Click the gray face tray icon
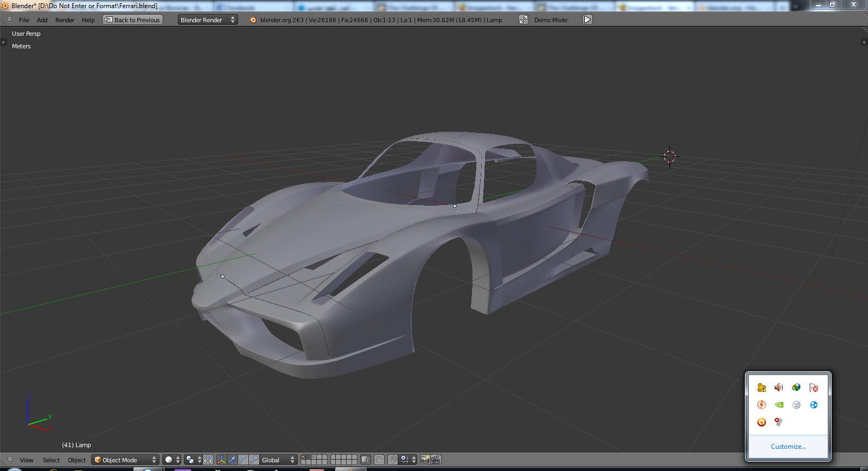 796,405
